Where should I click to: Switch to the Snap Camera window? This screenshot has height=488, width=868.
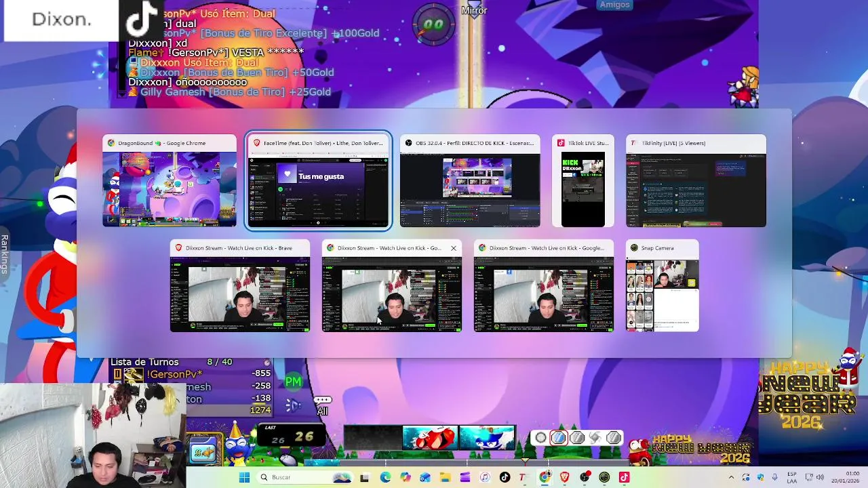pyautogui.click(x=662, y=285)
